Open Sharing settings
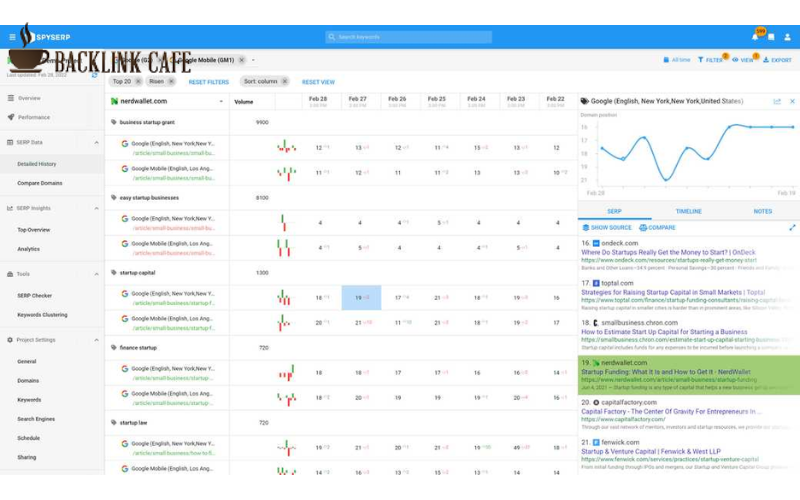 pyautogui.click(x=27, y=458)
